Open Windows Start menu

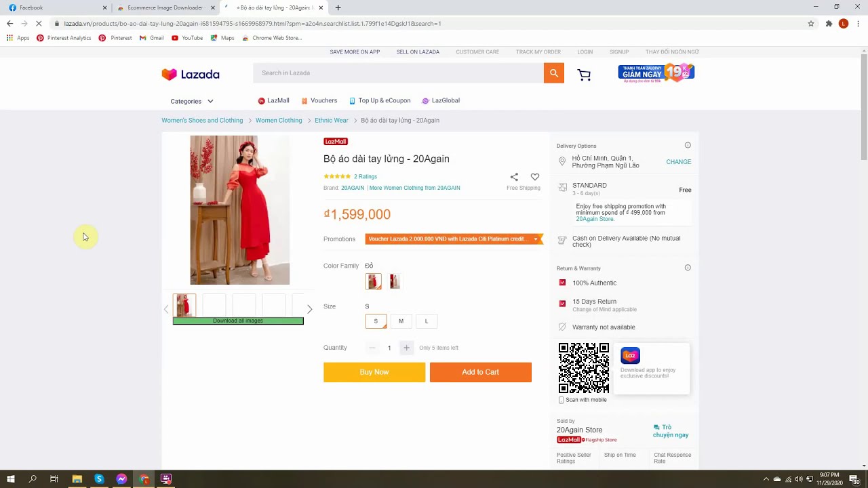[x=11, y=479]
